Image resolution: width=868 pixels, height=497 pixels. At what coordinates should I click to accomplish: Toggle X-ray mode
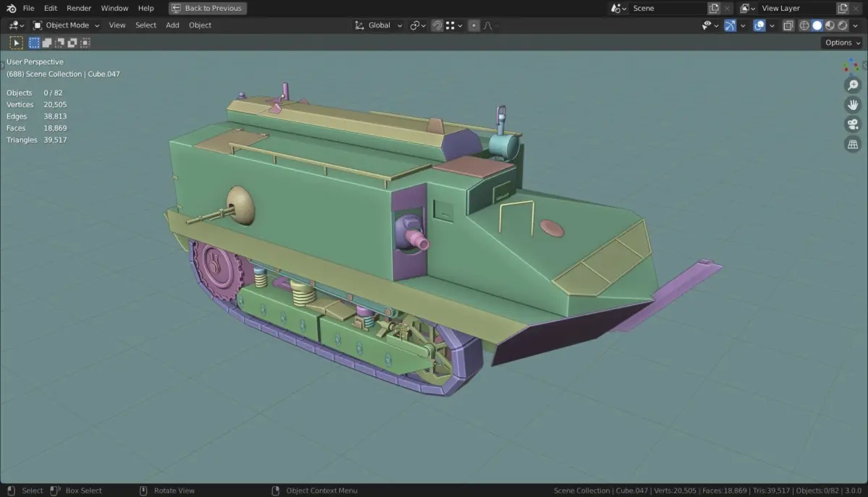[x=788, y=25]
